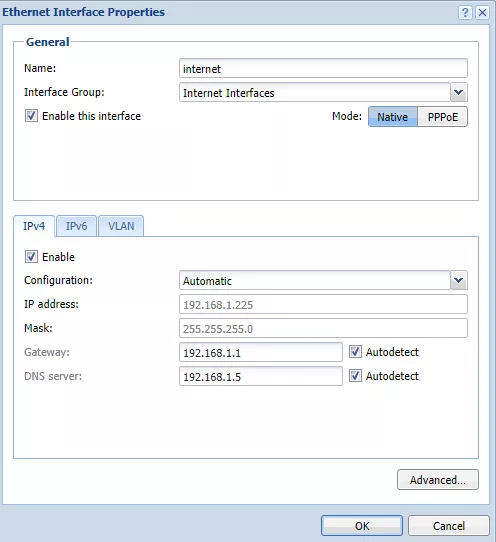
Task: Open the Advanced... settings
Action: pyautogui.click(x=438, y=480)
